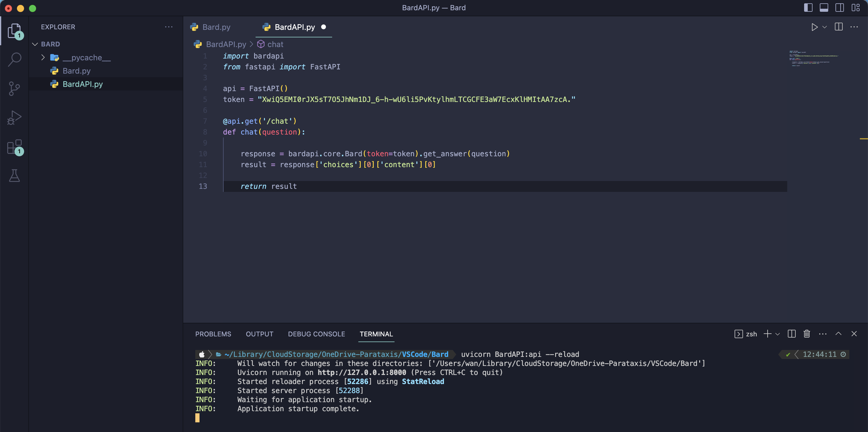Open Bard.py in the explorer
This screenshot has width=868, height=432.
[77, 71]
